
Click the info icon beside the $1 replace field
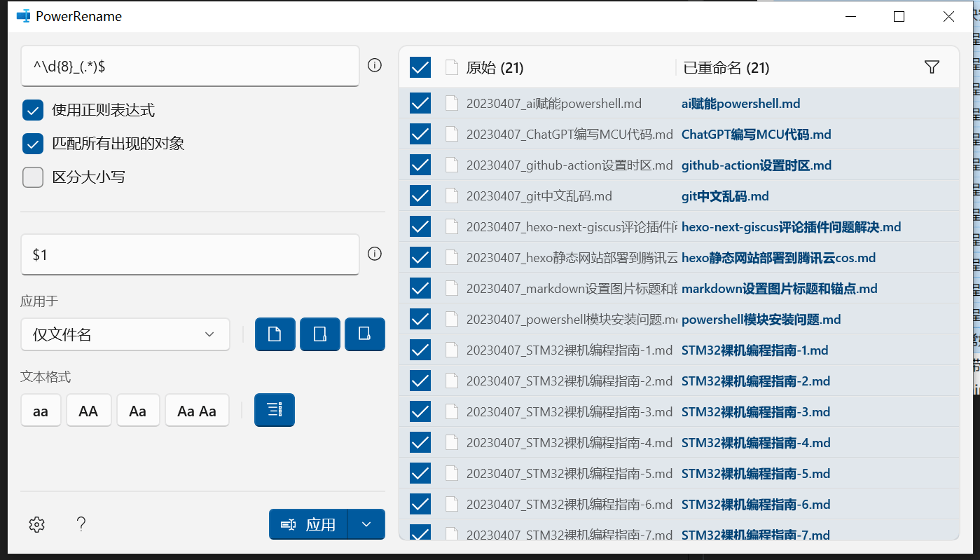pyautogui.click(x=375, y=254)
